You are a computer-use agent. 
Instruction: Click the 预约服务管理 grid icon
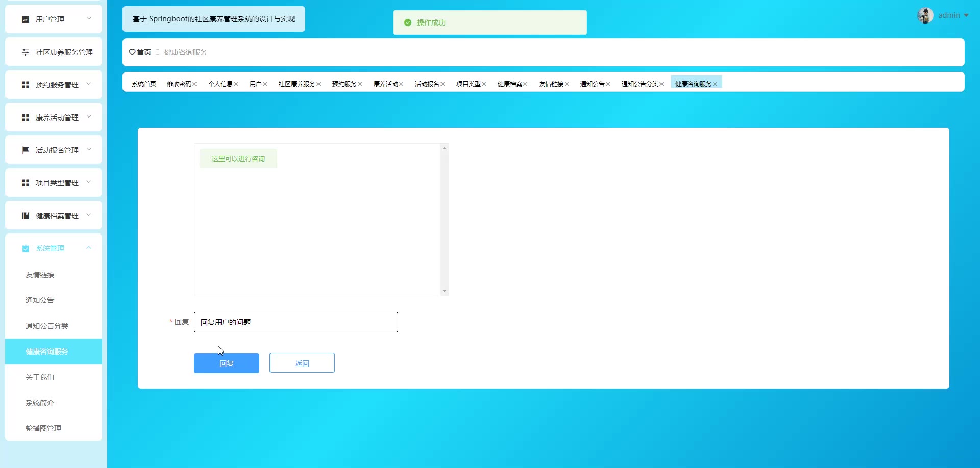point(26,85)
